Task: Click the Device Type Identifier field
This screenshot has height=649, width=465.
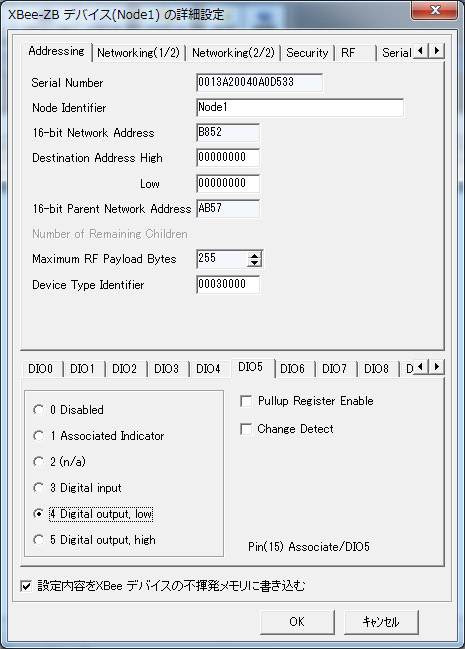Action: [228, 284]
